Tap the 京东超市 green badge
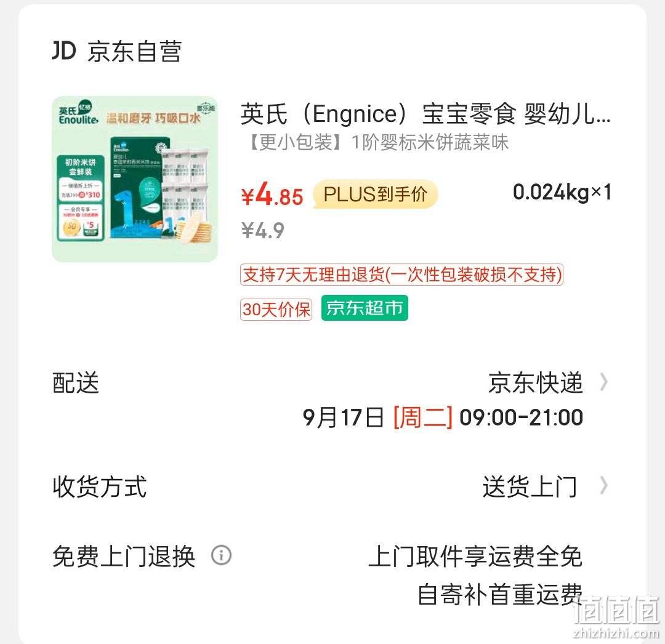665x644 pixels. coord(365,308)
